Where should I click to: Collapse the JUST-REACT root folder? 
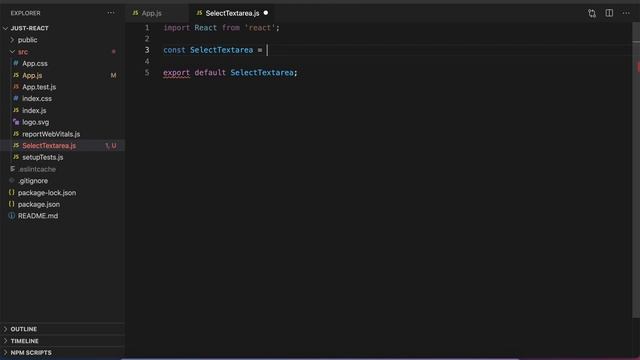tap(30, 28)
